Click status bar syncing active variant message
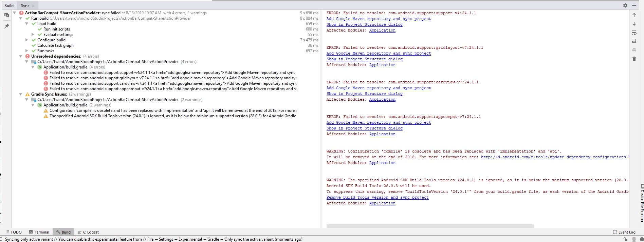The width and height of the screenshot is (644, 242). click(153, 239)
